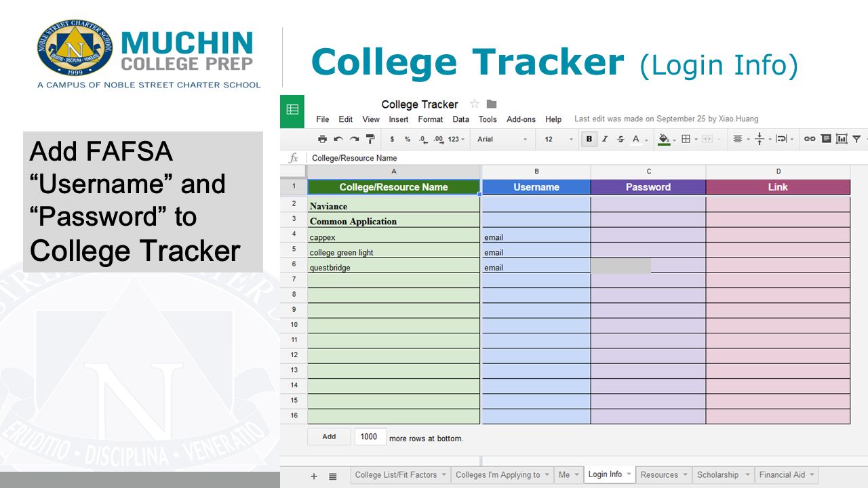This screenshot has width=868, height=488.
Task: Open the Login Info tab dropdown arrow
Action: (629, 474)
